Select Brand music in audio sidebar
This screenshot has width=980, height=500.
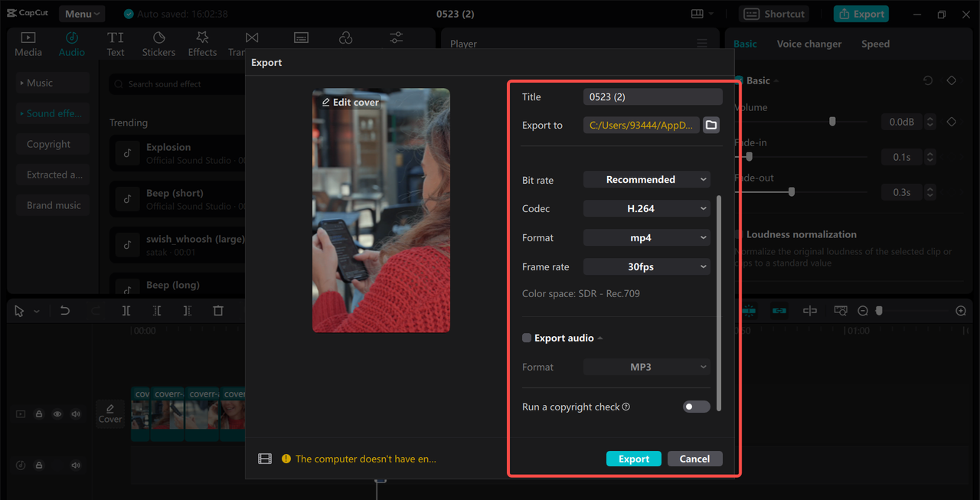(53, 205)
